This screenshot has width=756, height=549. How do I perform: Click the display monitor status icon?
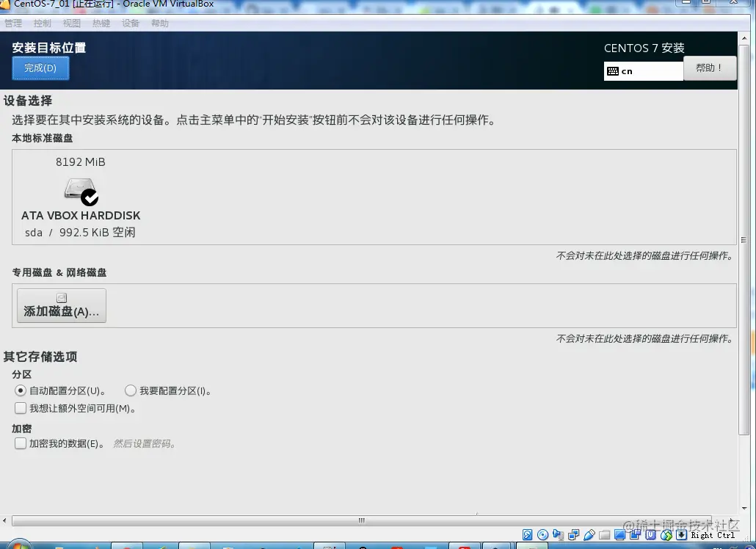pos(620,534)
